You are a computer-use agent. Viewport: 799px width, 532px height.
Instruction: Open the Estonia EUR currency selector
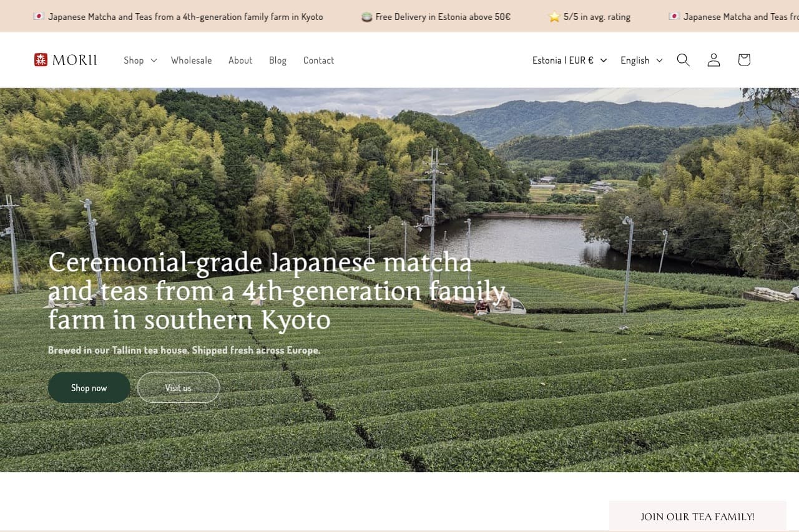coord(569,60)
